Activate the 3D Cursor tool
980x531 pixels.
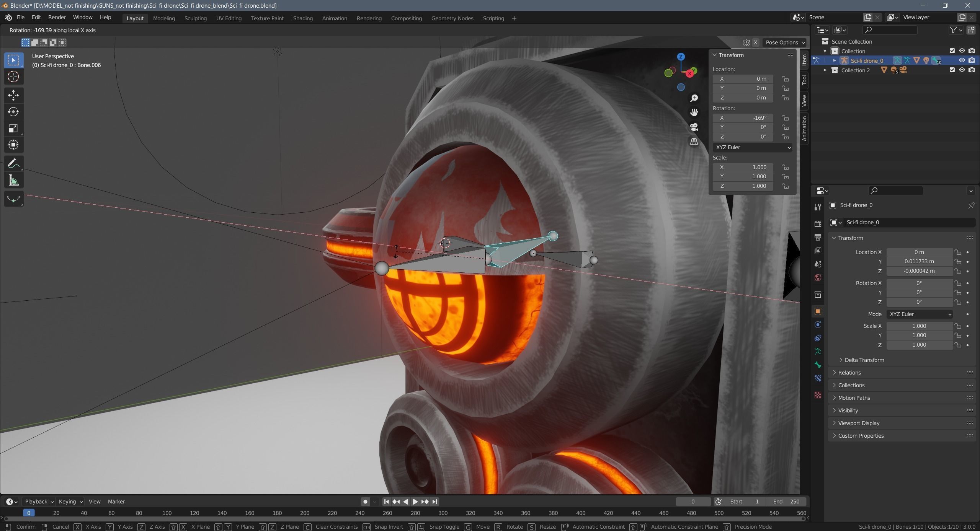coord(13,77)
